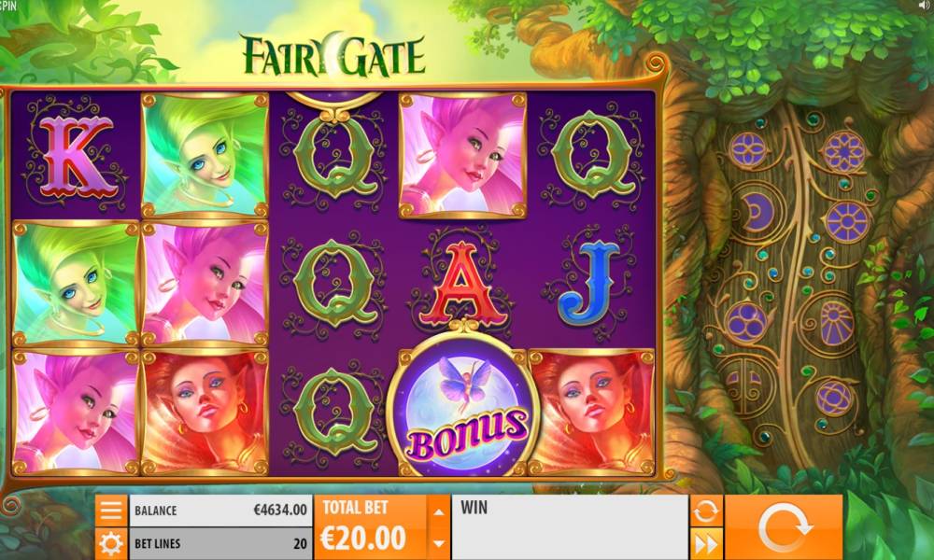The image size is (934, 560).
Task: Click the crescent moon emblem on the tree gate
Action: pyautogui.click(x=756, y=212)
